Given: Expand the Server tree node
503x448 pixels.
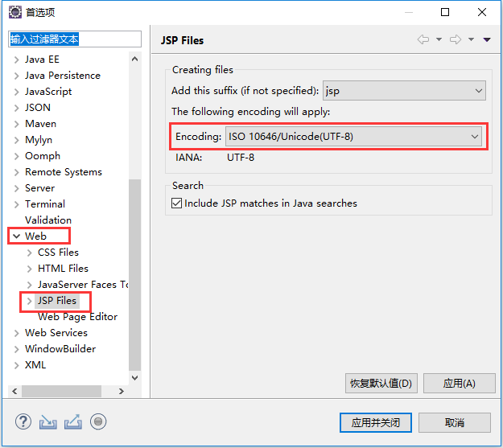Looking at the screenshot, I should [17, 188].
